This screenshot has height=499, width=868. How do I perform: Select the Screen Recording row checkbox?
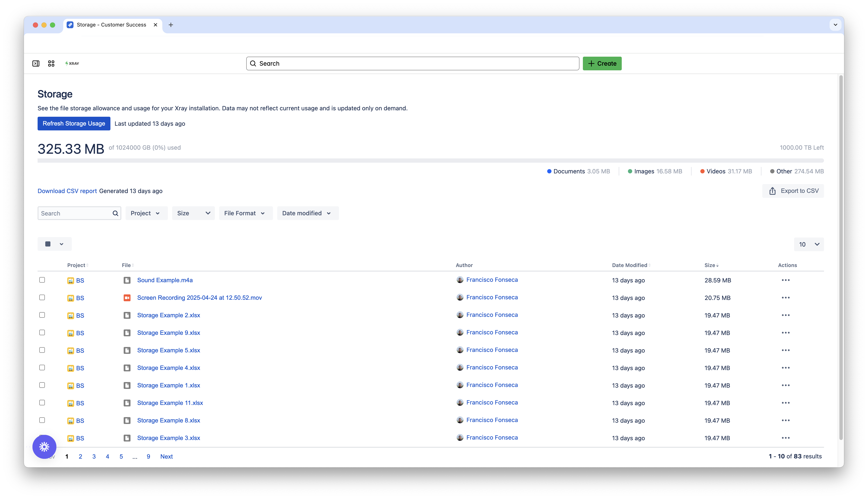tap(42, 297)
